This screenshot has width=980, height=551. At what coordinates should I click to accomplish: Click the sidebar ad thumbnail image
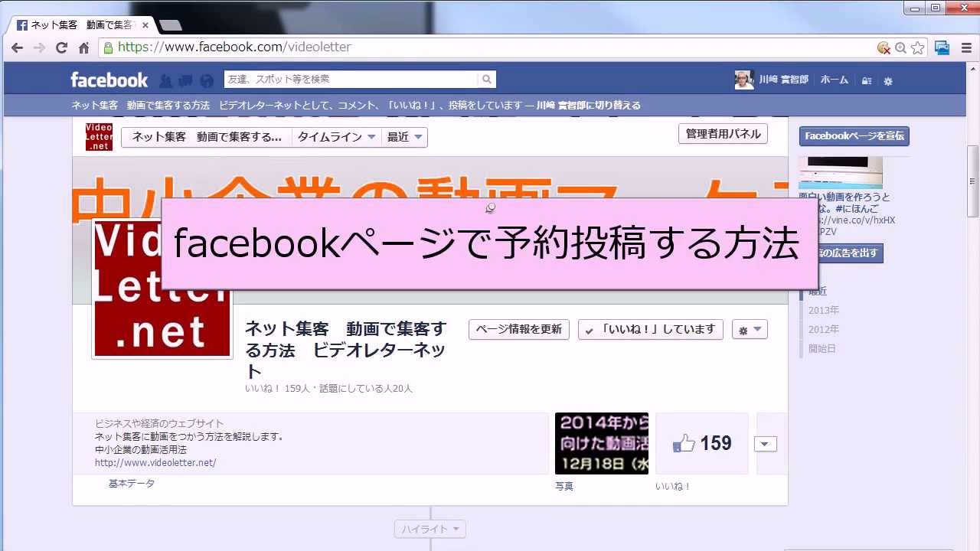[841, 173]
